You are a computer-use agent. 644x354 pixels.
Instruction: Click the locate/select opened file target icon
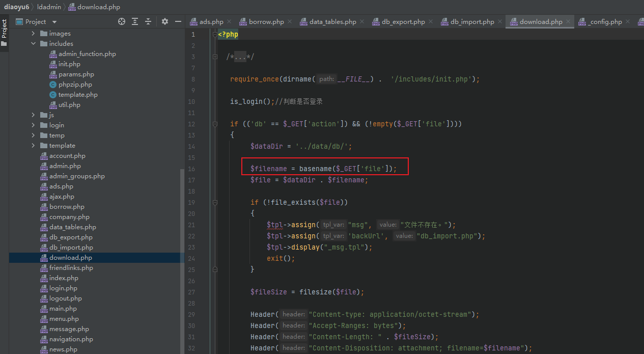point(122,21)
